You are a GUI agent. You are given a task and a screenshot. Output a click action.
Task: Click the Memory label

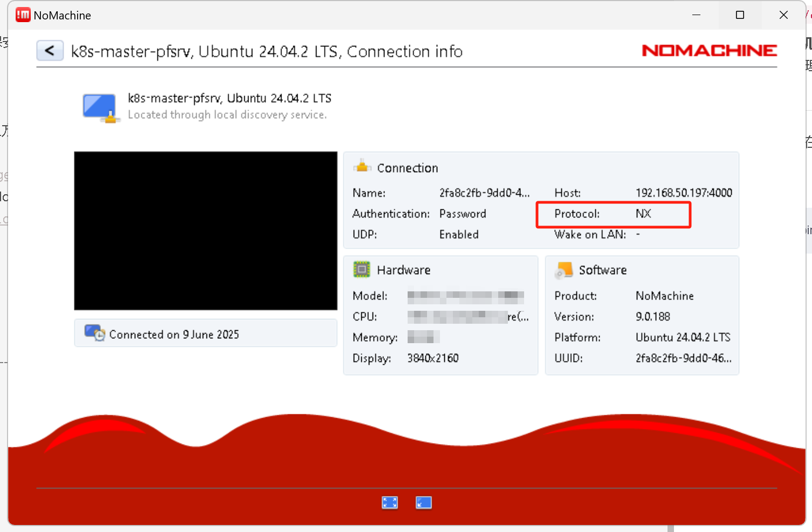coord(375,338)
